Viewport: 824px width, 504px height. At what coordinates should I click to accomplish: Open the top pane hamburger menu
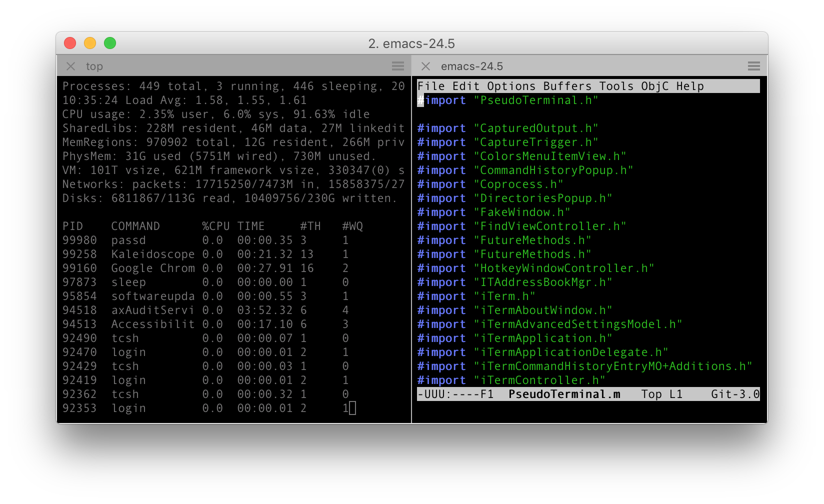398,66
